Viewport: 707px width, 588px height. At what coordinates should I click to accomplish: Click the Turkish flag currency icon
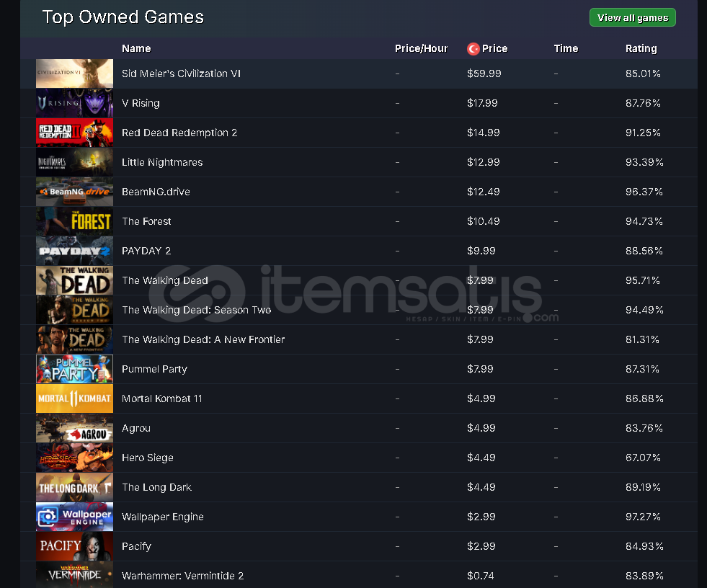473,49
